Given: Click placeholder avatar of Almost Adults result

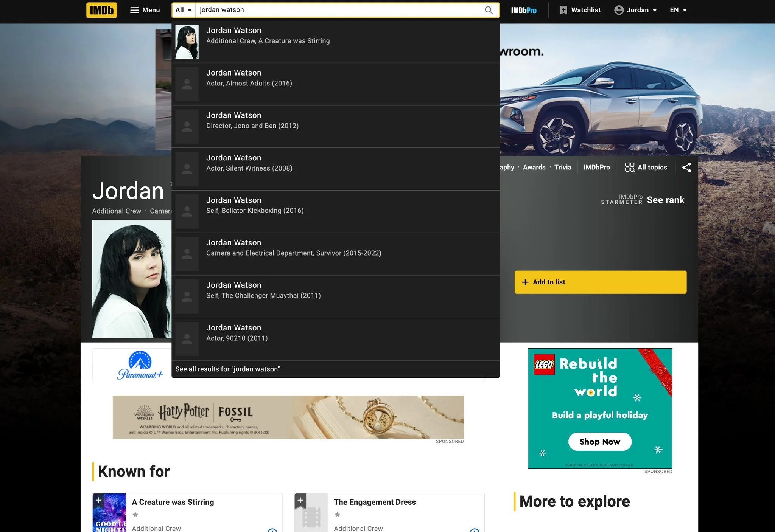Looking at the screenshot, I should tap(187, 84).
